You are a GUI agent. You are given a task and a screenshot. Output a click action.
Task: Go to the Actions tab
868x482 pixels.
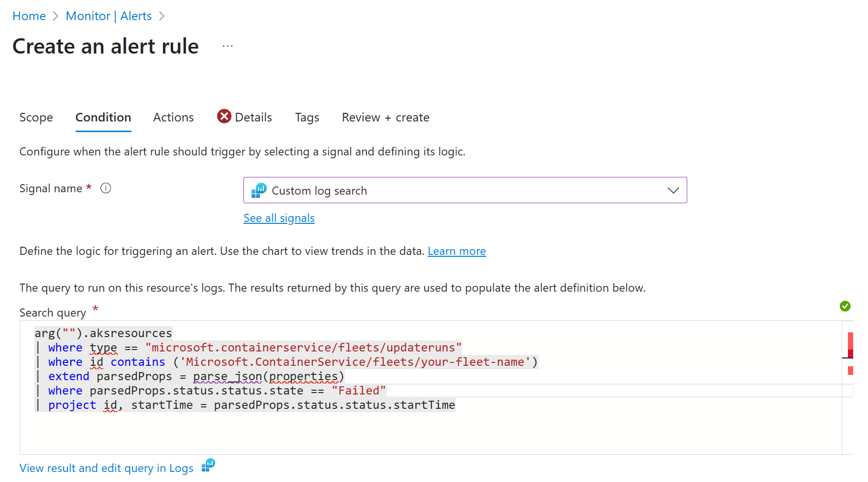(173, 118)
